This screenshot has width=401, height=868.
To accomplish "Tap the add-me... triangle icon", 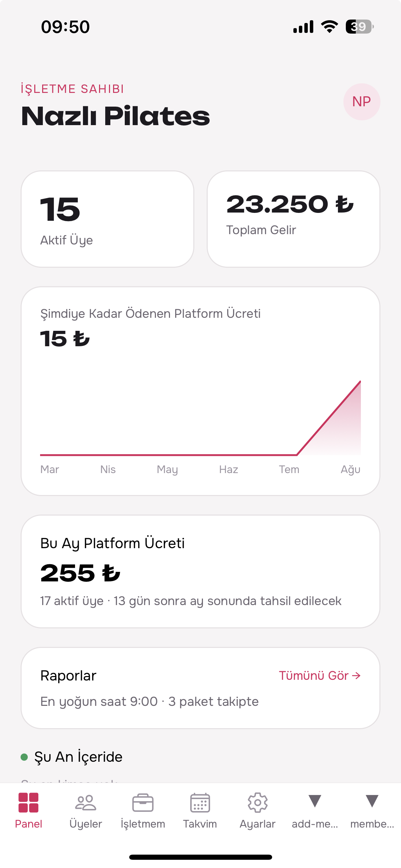I will point(315,801).
